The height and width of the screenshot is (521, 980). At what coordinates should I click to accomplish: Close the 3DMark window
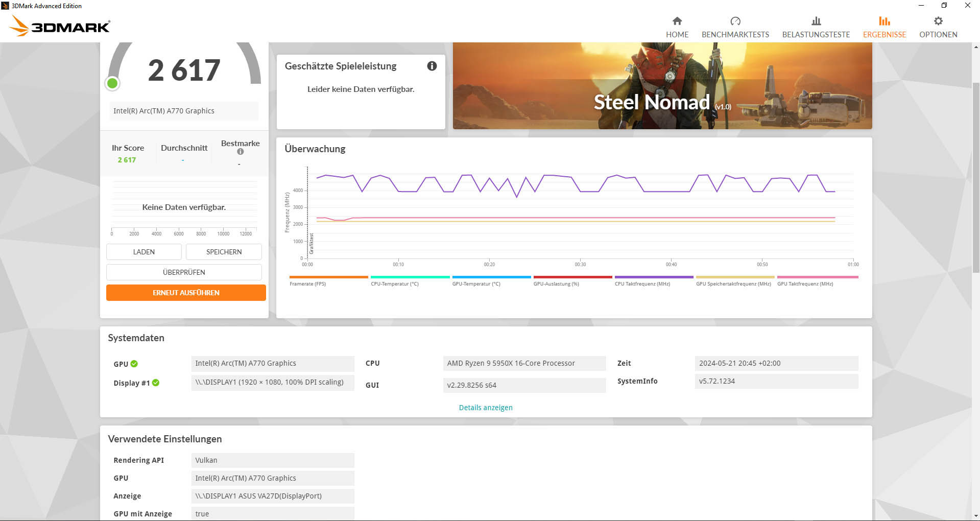[x=968, y=6]
